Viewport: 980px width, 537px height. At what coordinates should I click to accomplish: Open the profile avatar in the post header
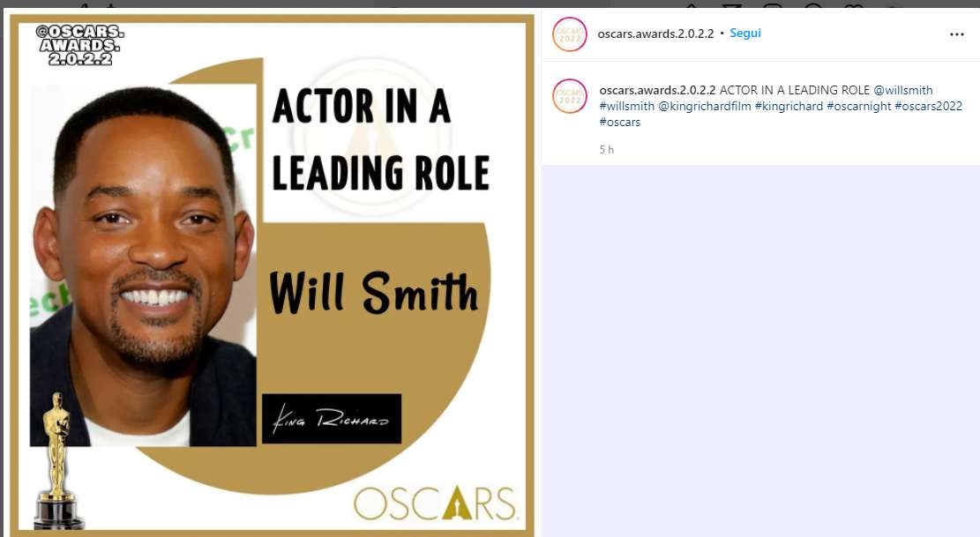click(x=570, y=34)
